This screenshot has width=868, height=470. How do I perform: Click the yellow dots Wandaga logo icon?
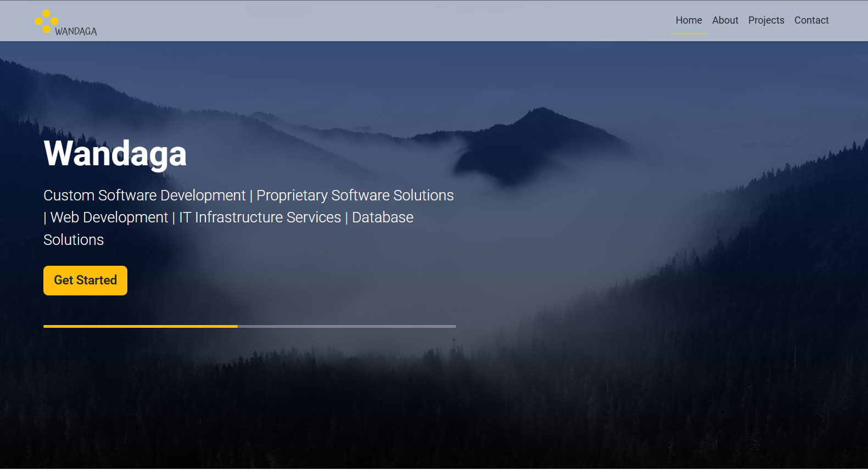point(47,21)
